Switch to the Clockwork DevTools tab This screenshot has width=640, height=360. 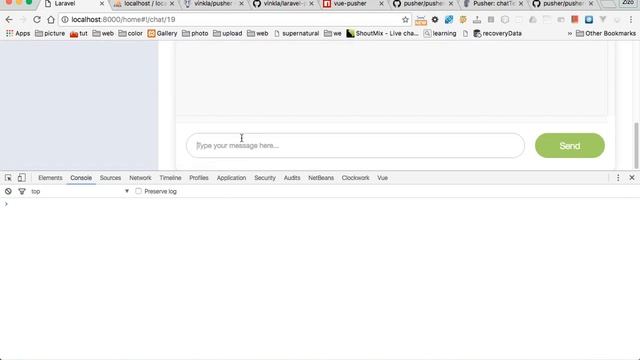click(356, 178)
